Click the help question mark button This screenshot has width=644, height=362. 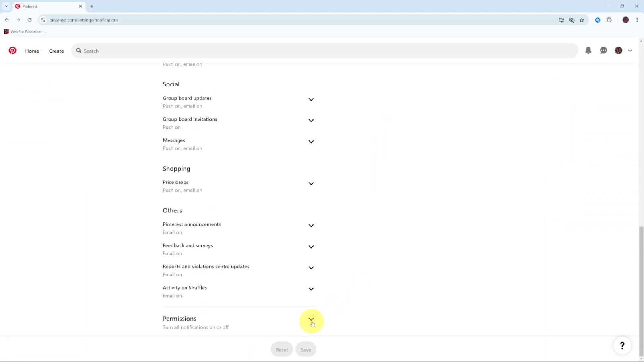pyautogui.click(x=622, y=345)
